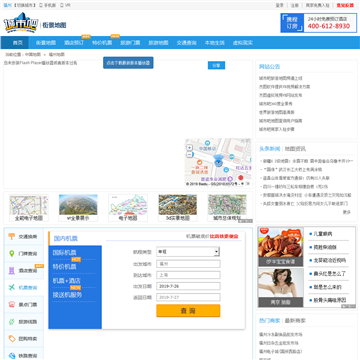This screenshot has height=360, width=360.
Task: Switch to 最新商家 tab
Action: click(x=295, y=321)
